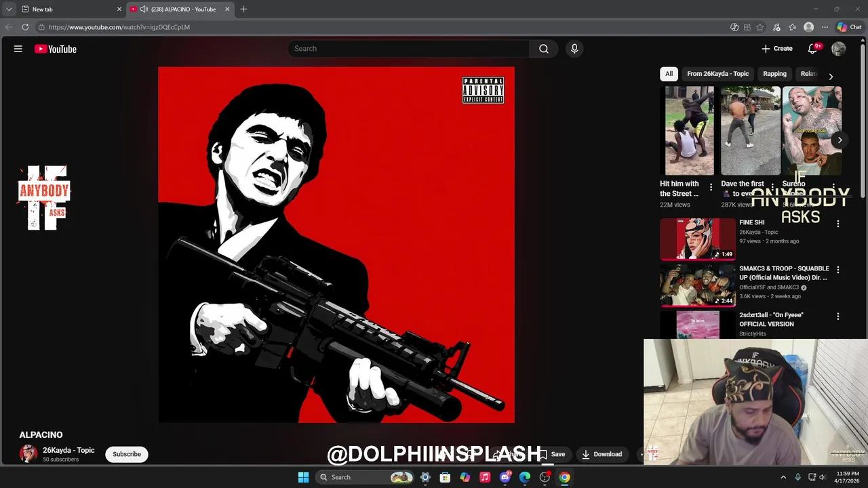Image resolution: width=868 pixels, height=488 pixels.
Task: Click the tray microphone indicator
Action: click(x=797, y=477)
